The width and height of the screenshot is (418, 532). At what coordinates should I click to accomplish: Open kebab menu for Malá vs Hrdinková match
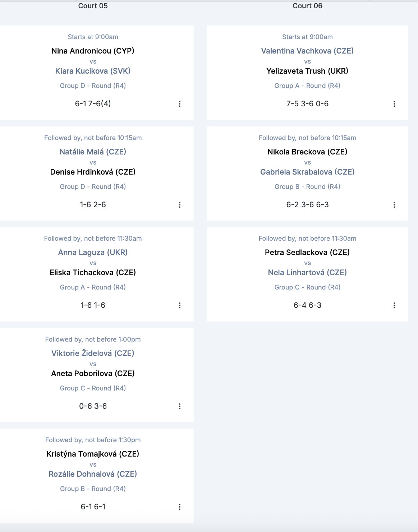point(180,205)
